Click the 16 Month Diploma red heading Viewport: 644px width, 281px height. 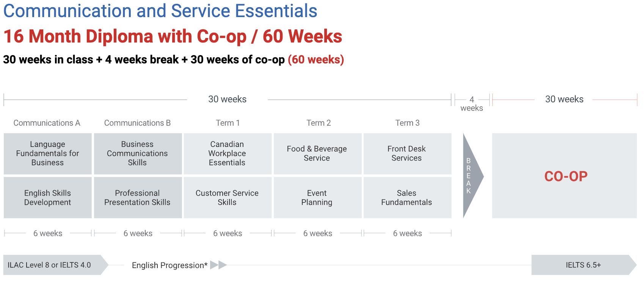click(173, 36)
